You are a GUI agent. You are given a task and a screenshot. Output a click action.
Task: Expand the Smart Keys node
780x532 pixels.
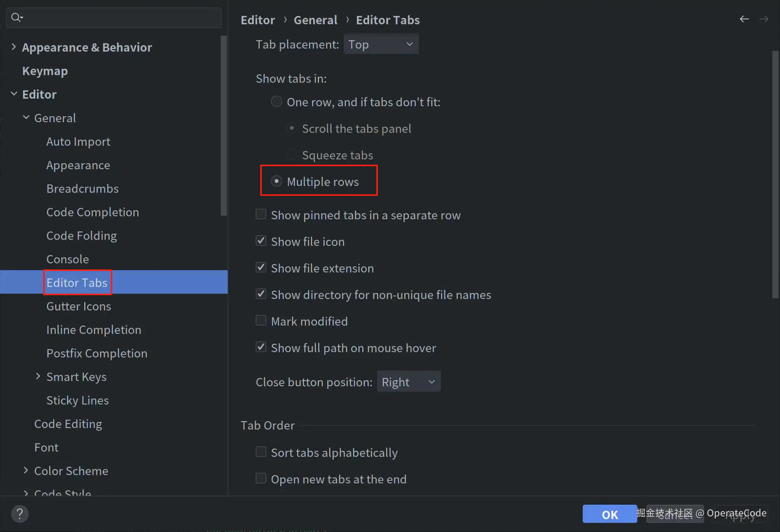point(38,376)
